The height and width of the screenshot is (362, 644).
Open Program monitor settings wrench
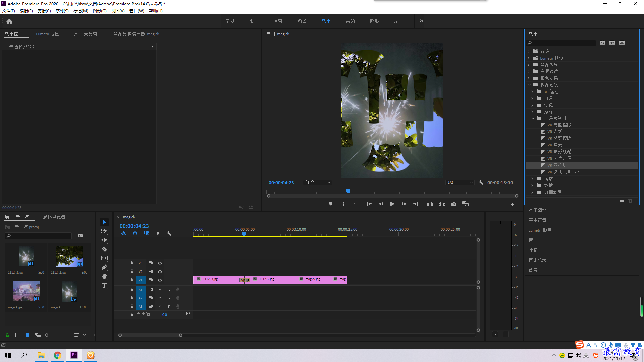(x=481, y=183)
